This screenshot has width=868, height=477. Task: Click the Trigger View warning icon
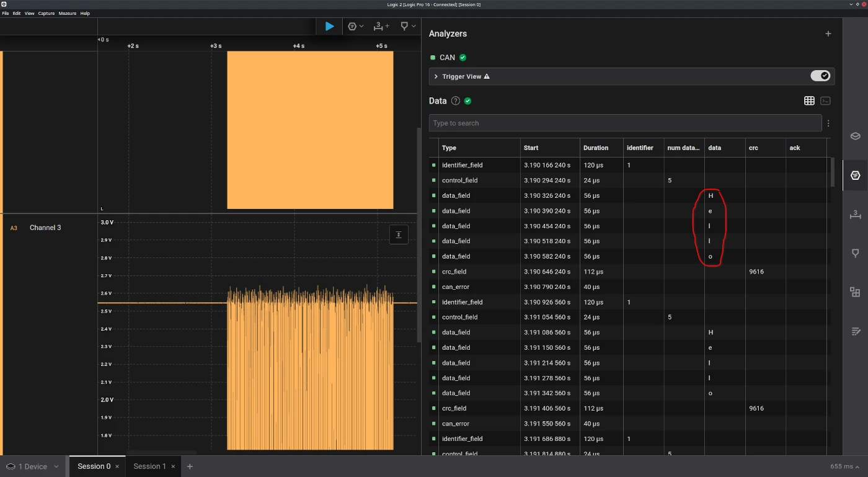(x=487, y=76)
